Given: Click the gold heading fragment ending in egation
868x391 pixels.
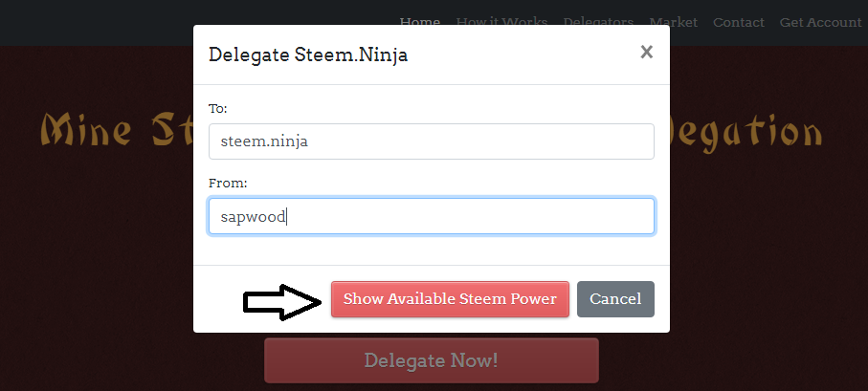Looking at the screenshot, I should (746, 133).
